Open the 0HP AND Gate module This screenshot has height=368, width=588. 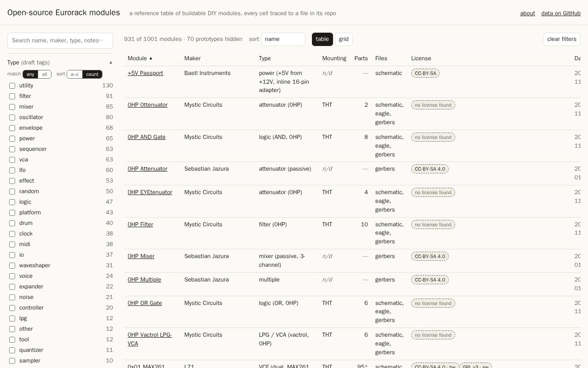point(147,137)
